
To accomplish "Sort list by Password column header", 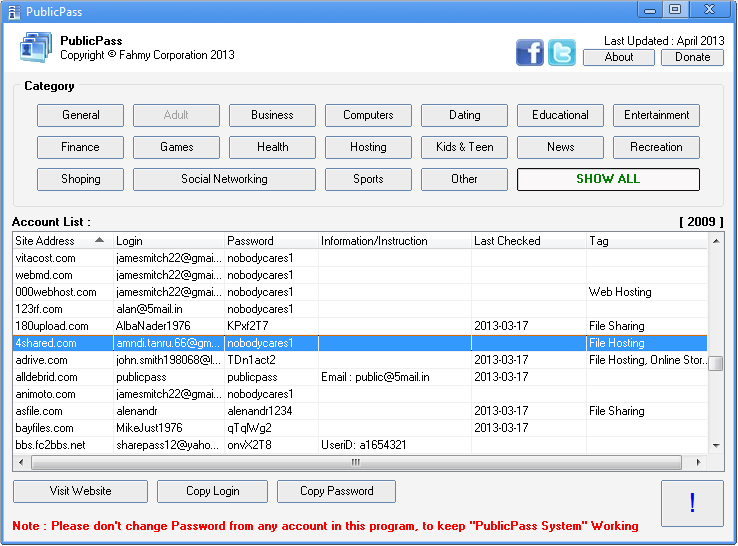I will tap(272, 241).
